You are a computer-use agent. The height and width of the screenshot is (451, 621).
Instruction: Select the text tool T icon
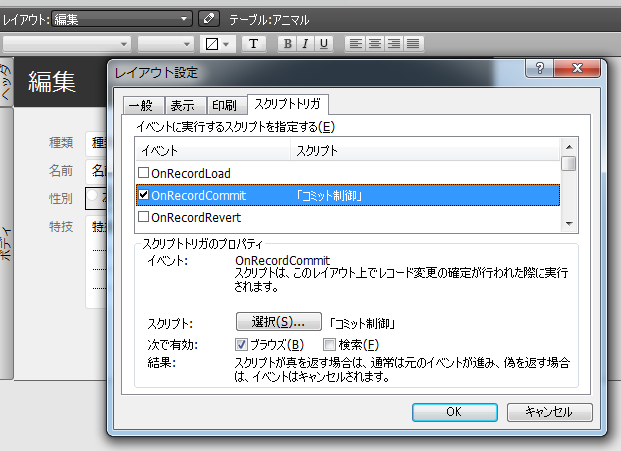(253, 44)
